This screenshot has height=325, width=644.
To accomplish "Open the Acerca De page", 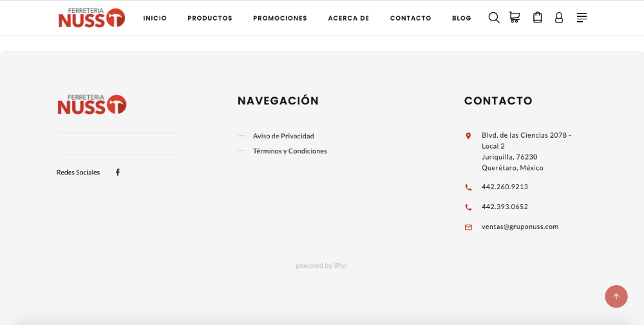I will pyautogui.click(x=348, y=18).
